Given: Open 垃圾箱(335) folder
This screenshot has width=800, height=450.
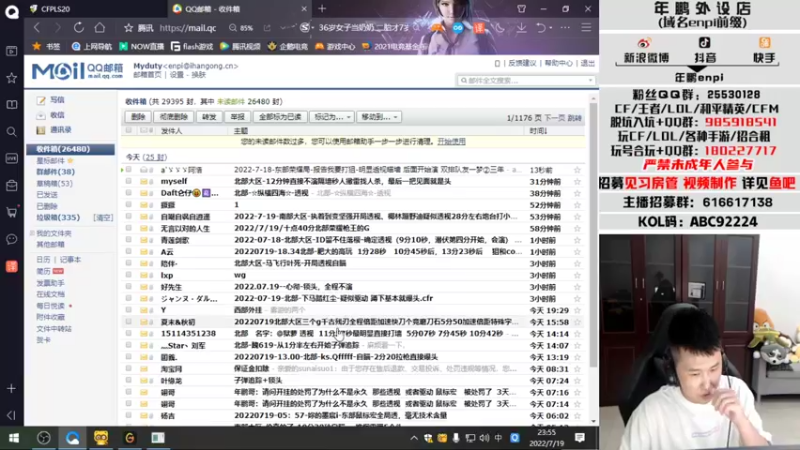Looking at the screenshot, I should 58,217.
